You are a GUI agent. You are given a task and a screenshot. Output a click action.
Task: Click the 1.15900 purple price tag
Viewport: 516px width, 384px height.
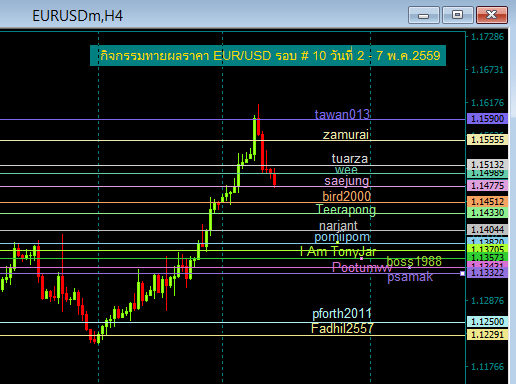click(487, 119)
